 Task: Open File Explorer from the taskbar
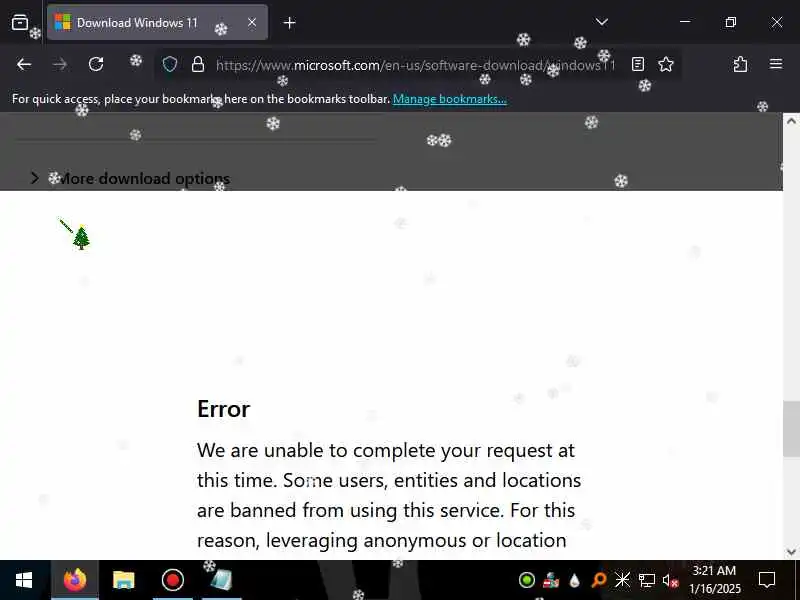(x=123, y=580)
